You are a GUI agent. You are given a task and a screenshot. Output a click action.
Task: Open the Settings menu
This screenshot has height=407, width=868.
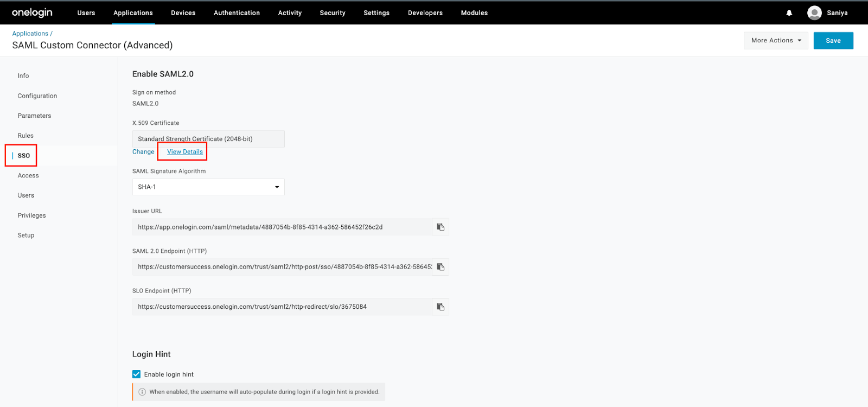pos(376,13)
